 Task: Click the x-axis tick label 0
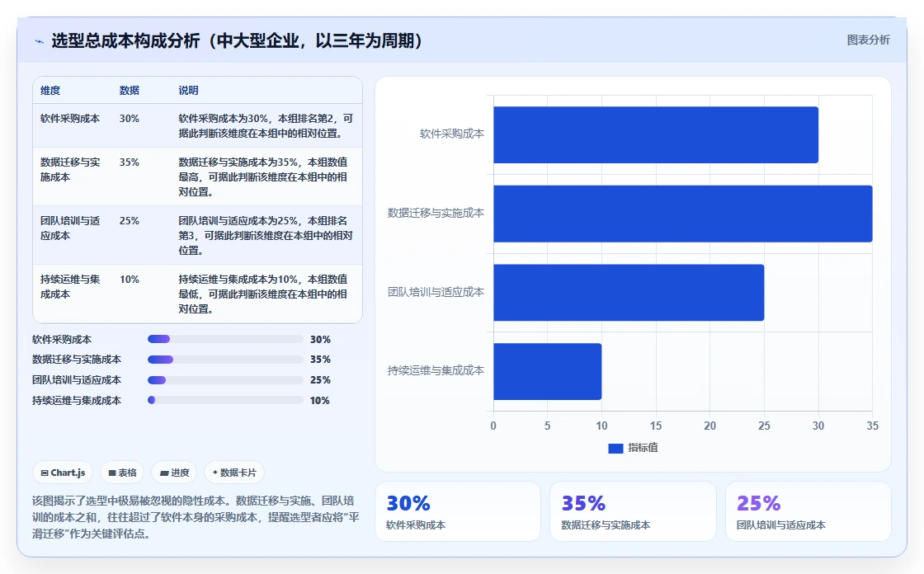493,426
